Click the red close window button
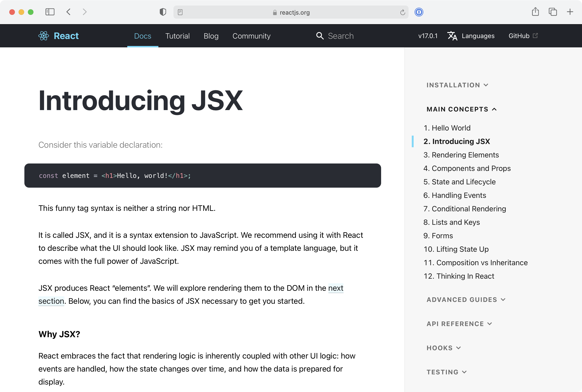The image size is (582, 392). [x=12, y=12]
